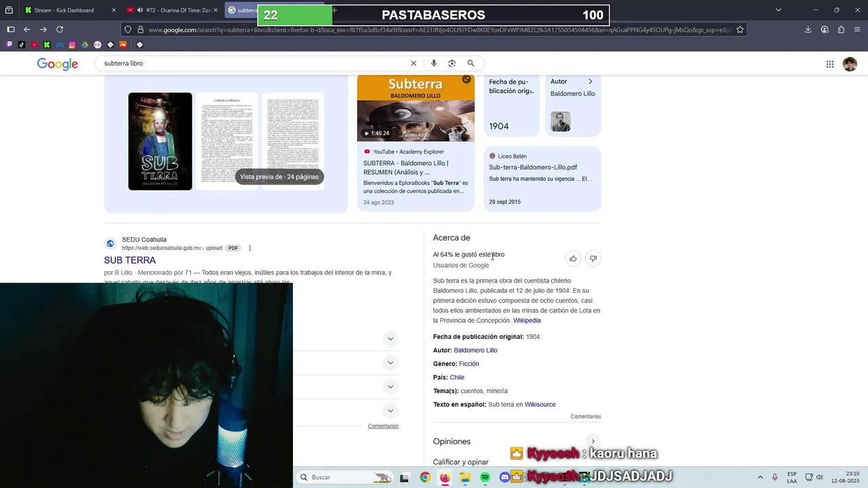This screenshot has height=488, width=868.
Task: Play the Subterra YouTube video thumbnail
Action: pyautogui.click(x=416, y=108)
